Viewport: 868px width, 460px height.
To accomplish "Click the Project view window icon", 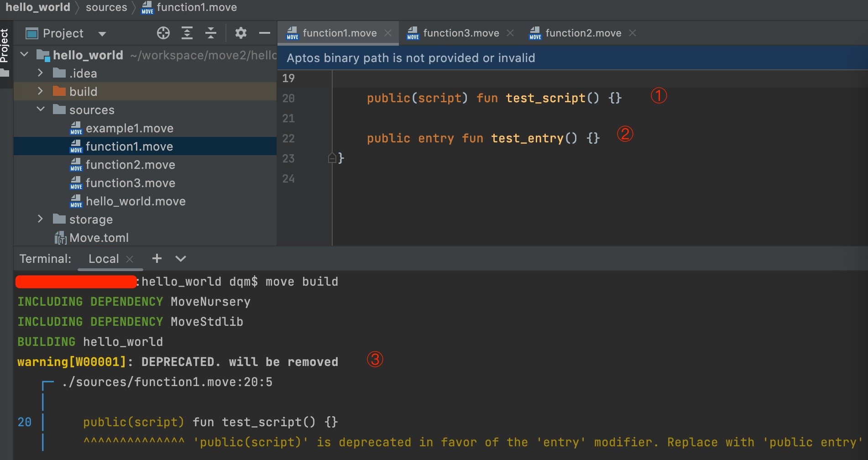I will click(x=32, y=33).
